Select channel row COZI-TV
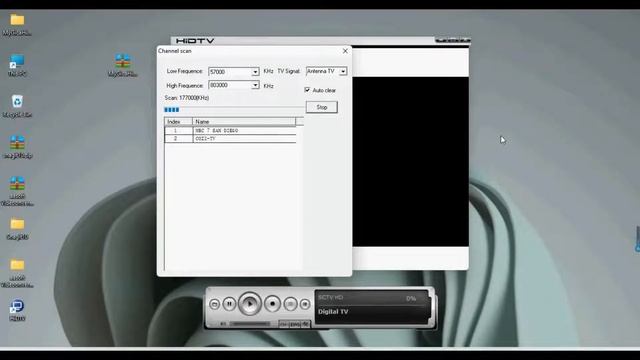Viewport: 640px width, 360px height. pos(230,139)
